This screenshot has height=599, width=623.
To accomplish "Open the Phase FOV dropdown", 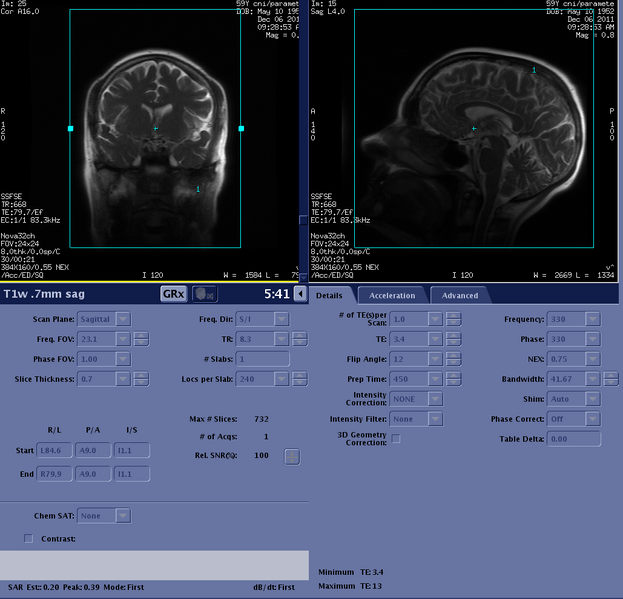I will coord(123,359).
